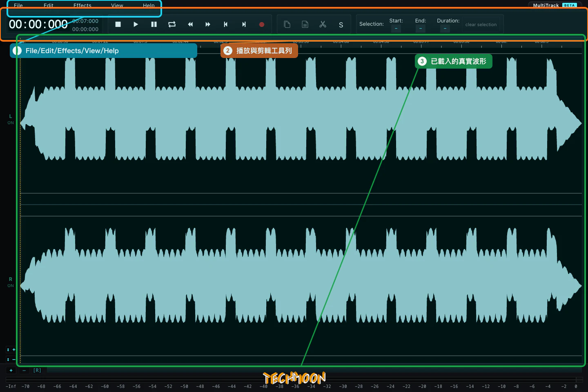Click the level meter scale at -6
The height and width of the screenshot is (392, 588).
[x=532, y=386]
